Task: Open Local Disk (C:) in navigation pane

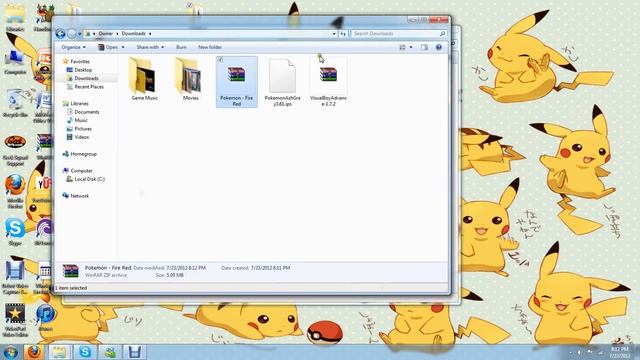Action: tap(89, 179)
